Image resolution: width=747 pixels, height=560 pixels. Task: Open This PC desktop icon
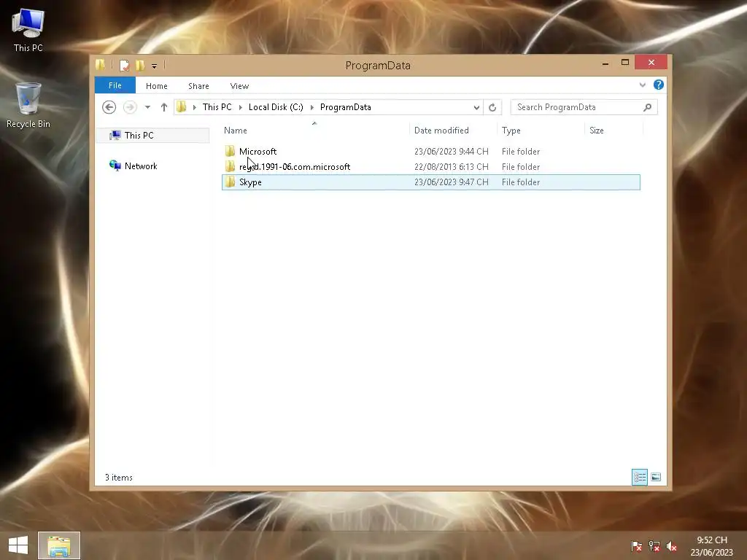point(28,31)
